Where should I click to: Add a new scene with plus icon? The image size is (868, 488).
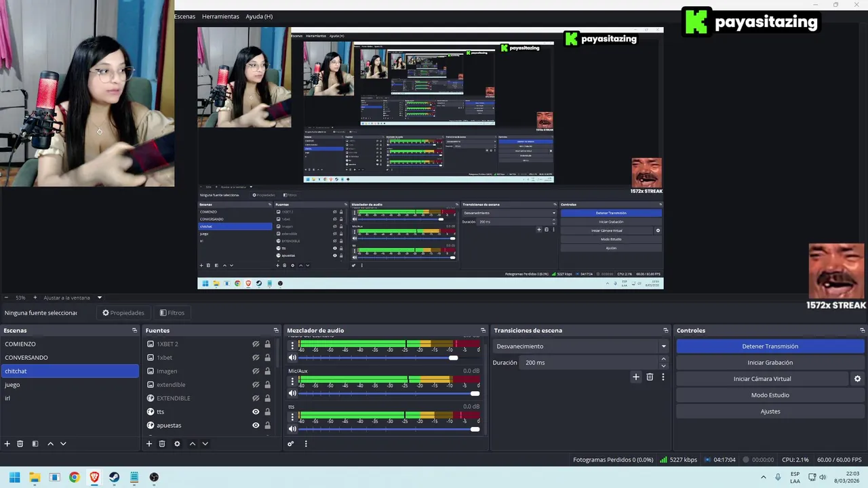7,444
